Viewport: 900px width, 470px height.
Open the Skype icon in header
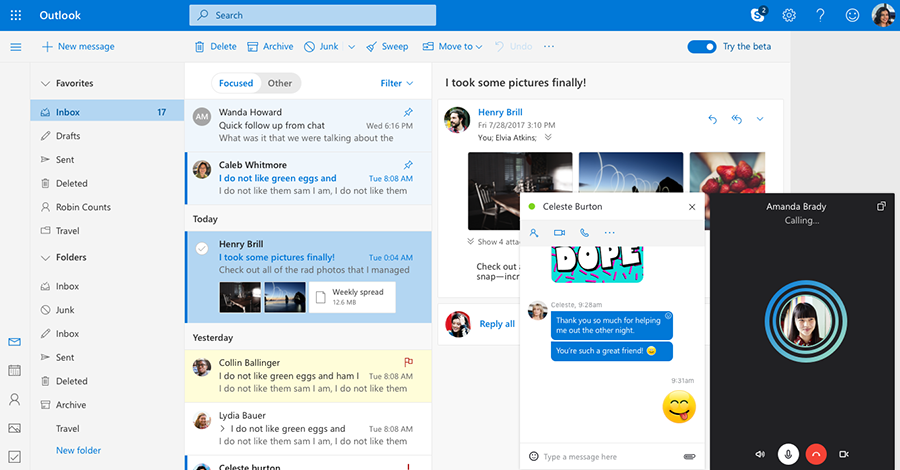(x=758, y=15)
